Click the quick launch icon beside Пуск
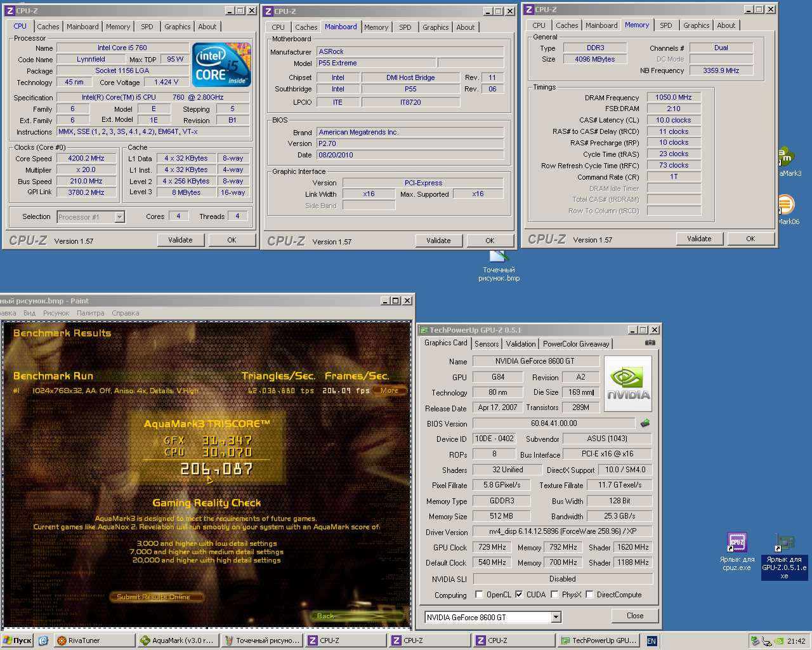The width and height of the screenshot is (812, 650). [x=43, y=640]
